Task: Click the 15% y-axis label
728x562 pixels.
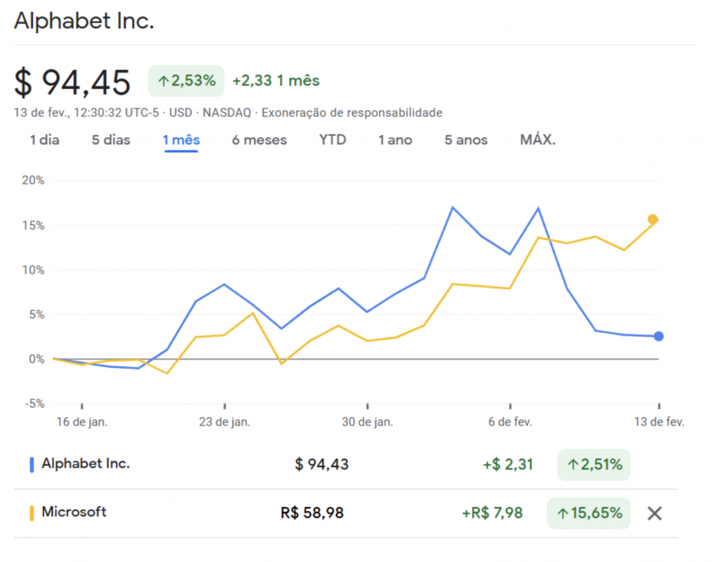Action: (x=33, y=225)
